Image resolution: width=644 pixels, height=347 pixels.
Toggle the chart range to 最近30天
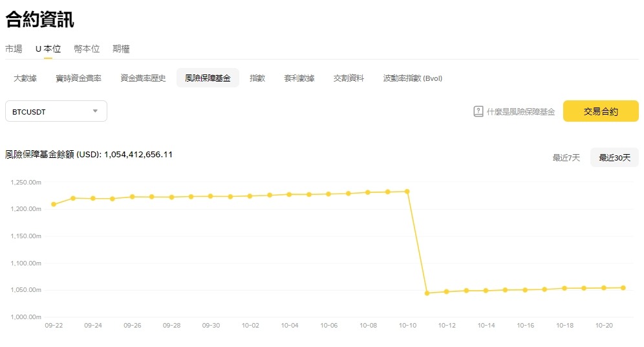(614, 157)
